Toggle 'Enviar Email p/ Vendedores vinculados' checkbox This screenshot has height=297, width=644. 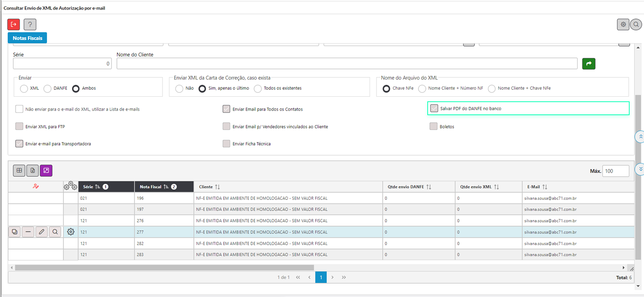[226, 126]
